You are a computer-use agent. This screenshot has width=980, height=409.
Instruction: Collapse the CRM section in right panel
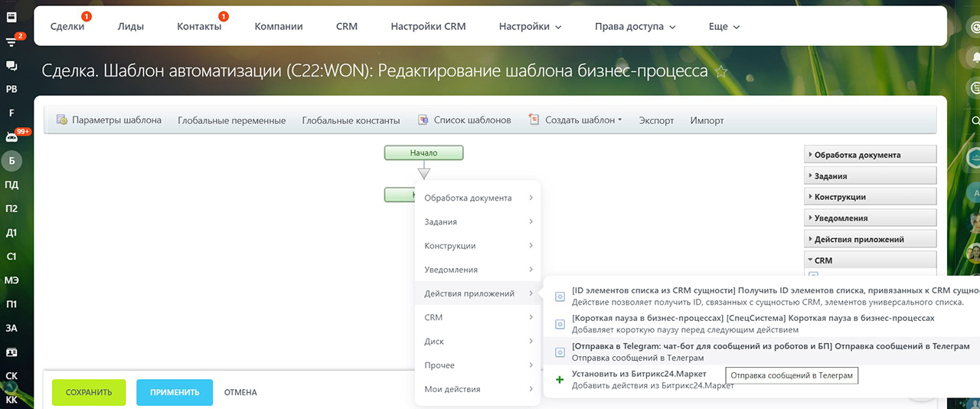click(x=871, y=260)
